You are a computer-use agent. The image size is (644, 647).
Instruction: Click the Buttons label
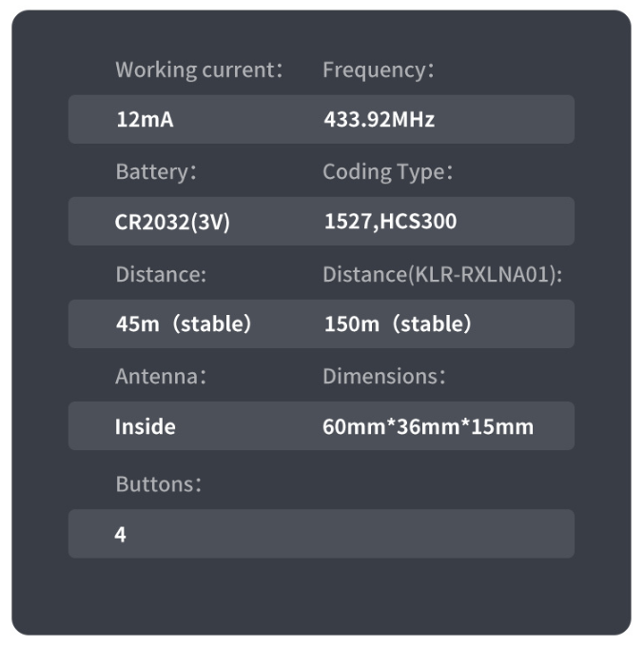tap(158, 484)
